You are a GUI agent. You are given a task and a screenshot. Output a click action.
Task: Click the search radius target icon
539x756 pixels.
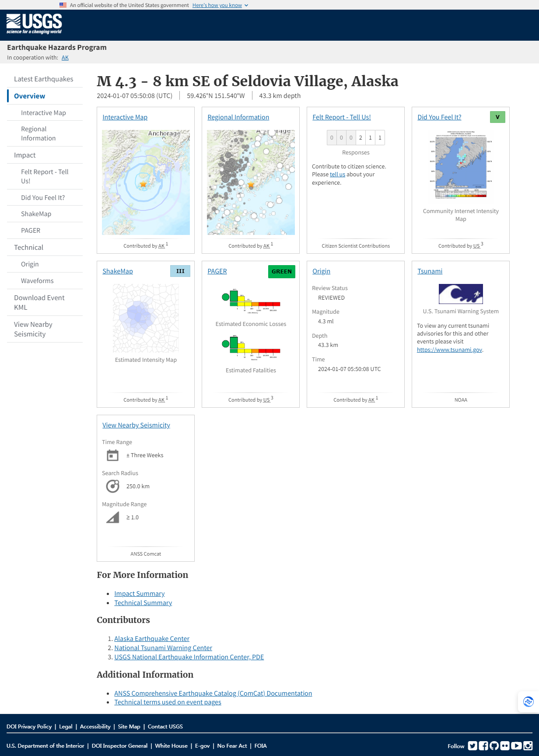click(113, 486)
